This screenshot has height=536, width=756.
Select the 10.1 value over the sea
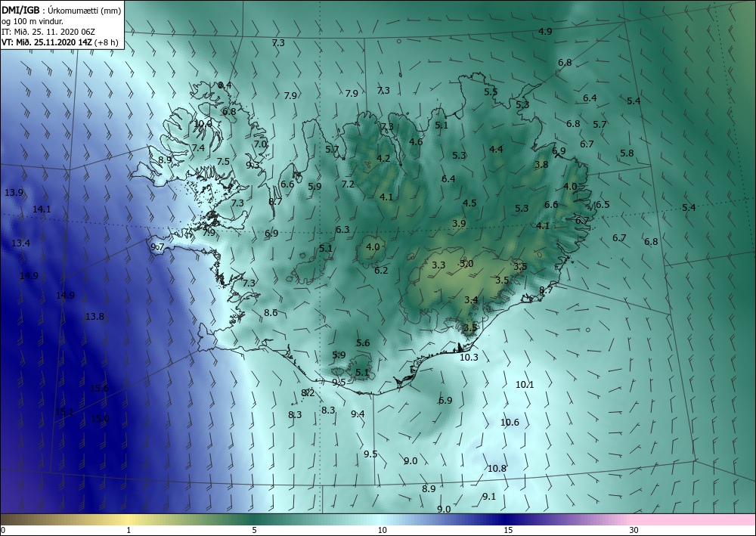tap(525, 385)
